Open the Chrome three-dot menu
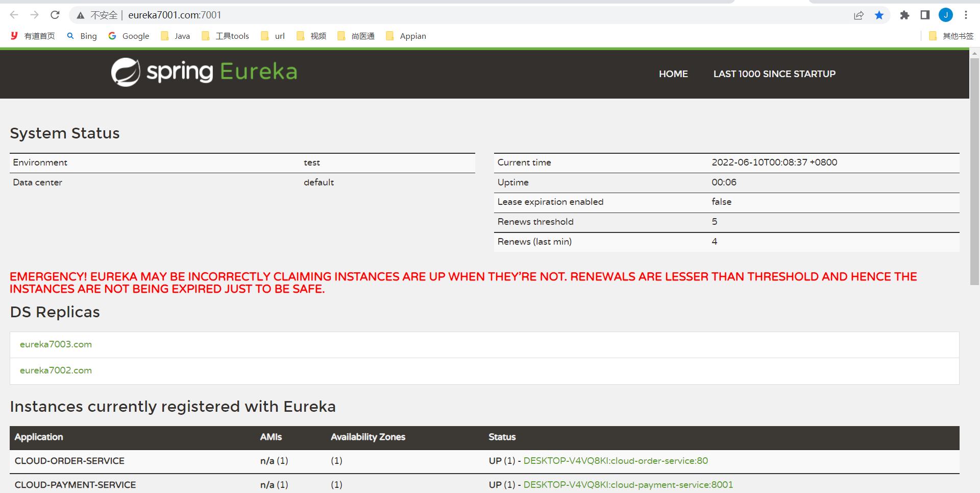980x493 pixels. coord(966,15)
